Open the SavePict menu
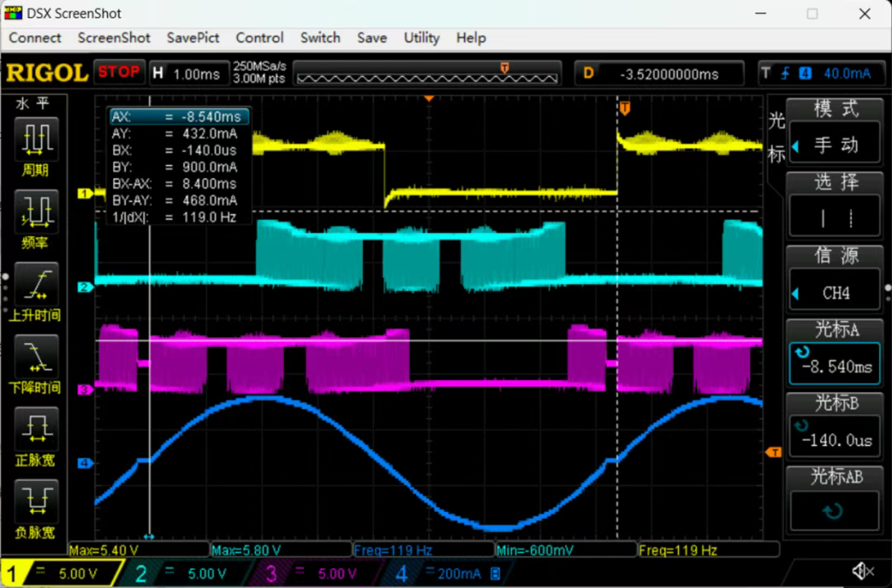 pyautogui.click(x=192, y=38)
